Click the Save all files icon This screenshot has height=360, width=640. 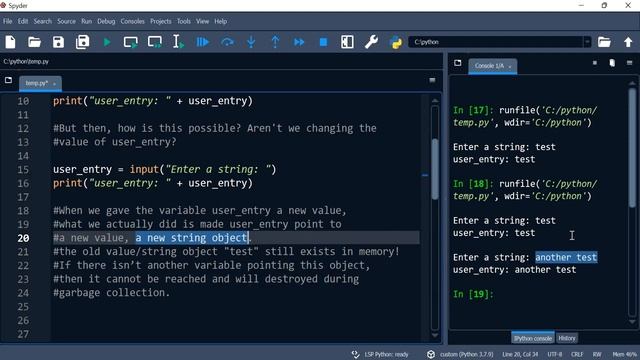click(x=82, y=42)
